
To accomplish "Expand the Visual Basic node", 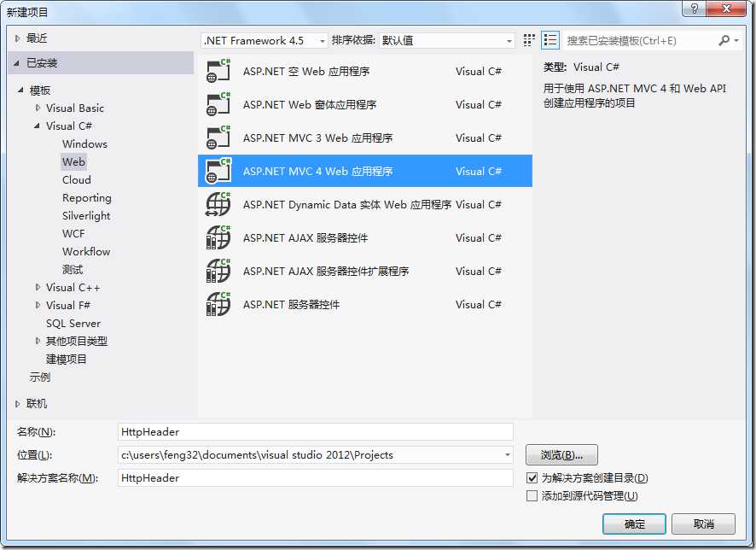I will [38, 108].
